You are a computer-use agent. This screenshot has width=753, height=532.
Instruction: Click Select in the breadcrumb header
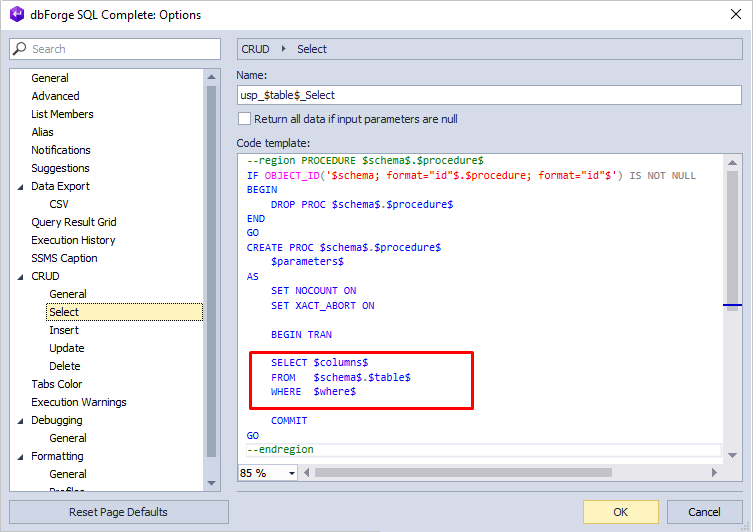point(312,49)
